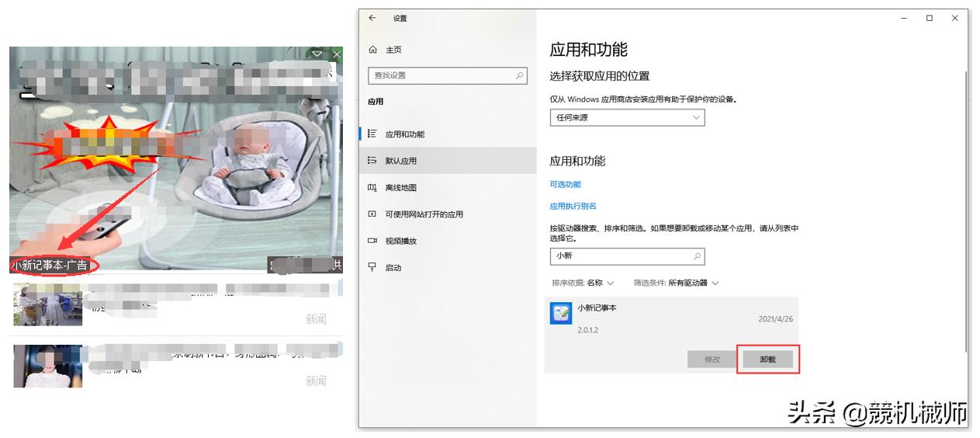
Task: Open 默认应用 in the sidebar
Action: [x=448, y=161]
